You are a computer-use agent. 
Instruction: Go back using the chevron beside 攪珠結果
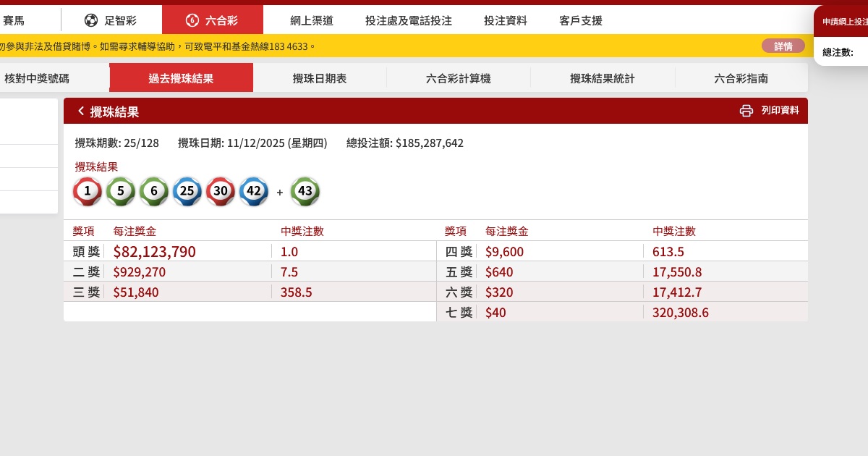coord(81,111)
